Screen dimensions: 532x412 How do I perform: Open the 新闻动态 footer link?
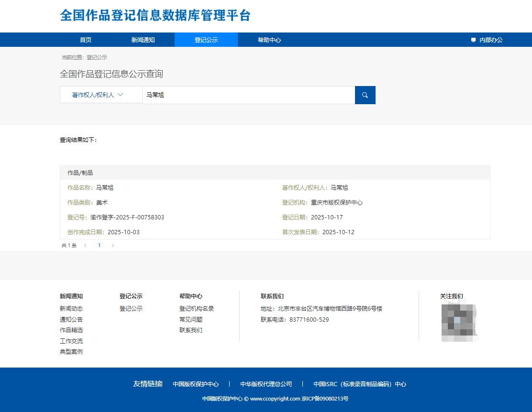[71, 308]
